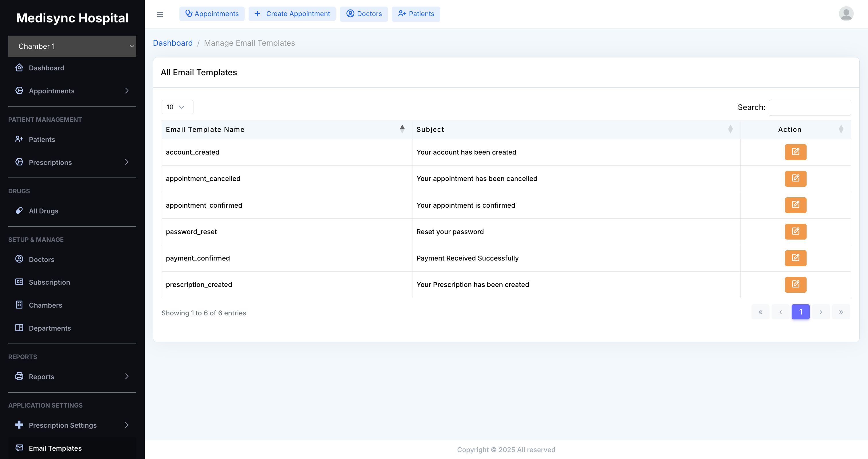Viewport: 868px width, 459px height.
Task: Edit the payment_confirmed template
Action: tap(795, 258)
